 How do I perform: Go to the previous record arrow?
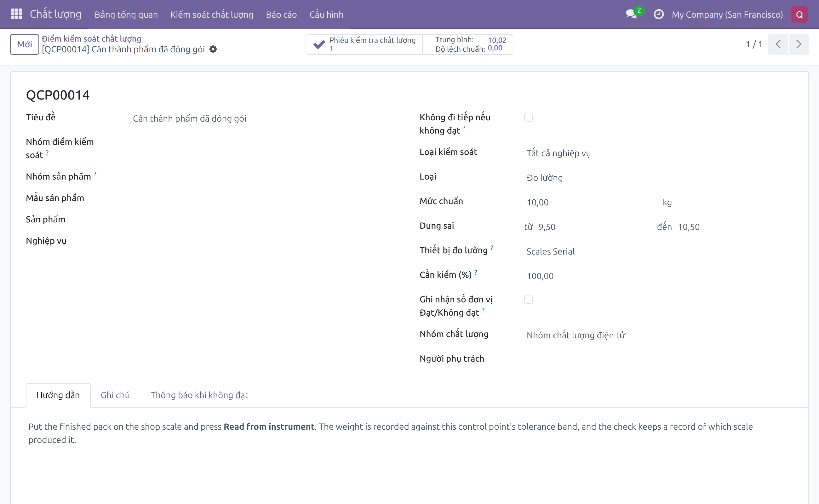point(778,44)
